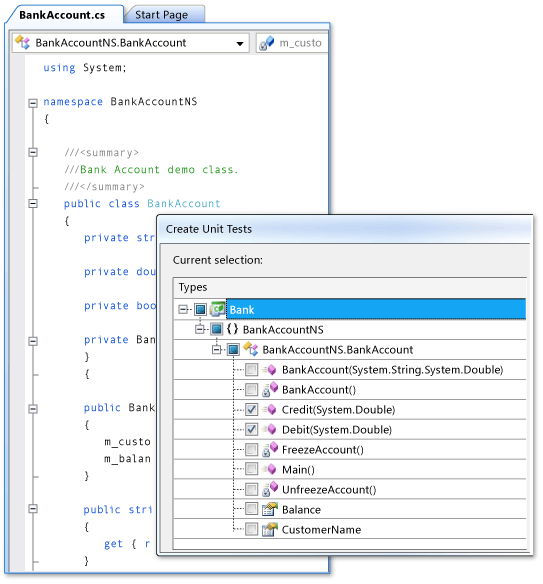The image size is (543, 584).
Task: Collapse the namespace BankAccountNS code block
Action: tap(33, 102)
